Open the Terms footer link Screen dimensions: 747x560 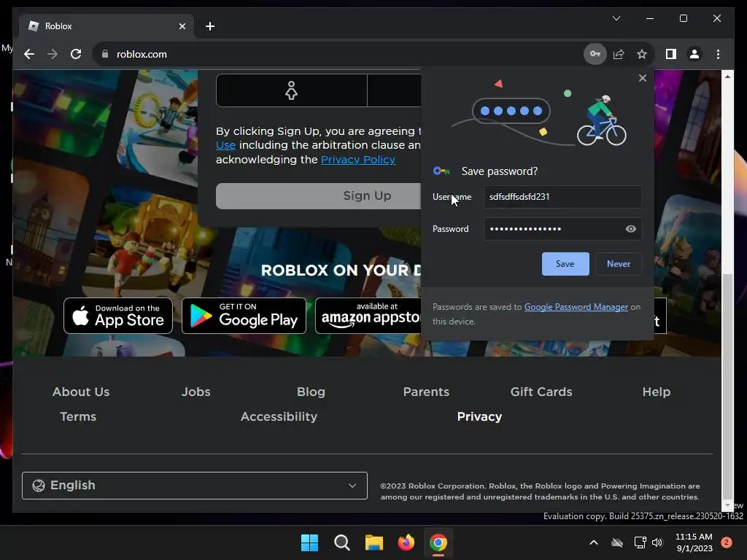click(78, 416)
